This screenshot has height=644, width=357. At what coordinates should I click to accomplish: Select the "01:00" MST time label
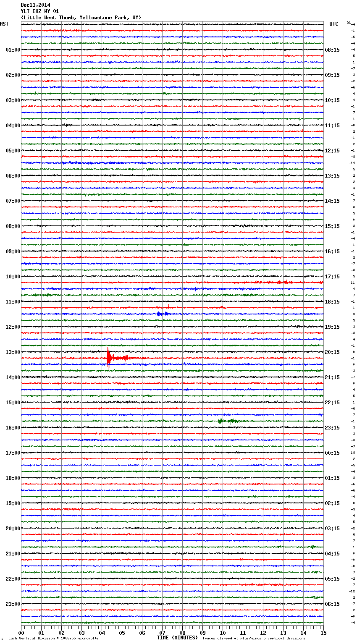pos(13,50)
